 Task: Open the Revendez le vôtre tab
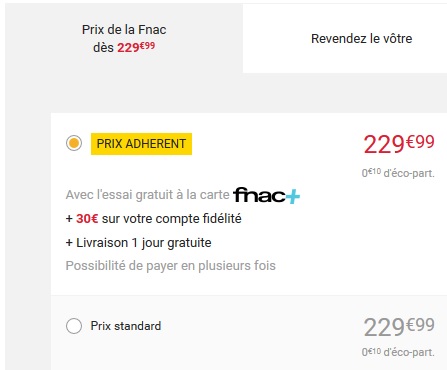point(361,39)
